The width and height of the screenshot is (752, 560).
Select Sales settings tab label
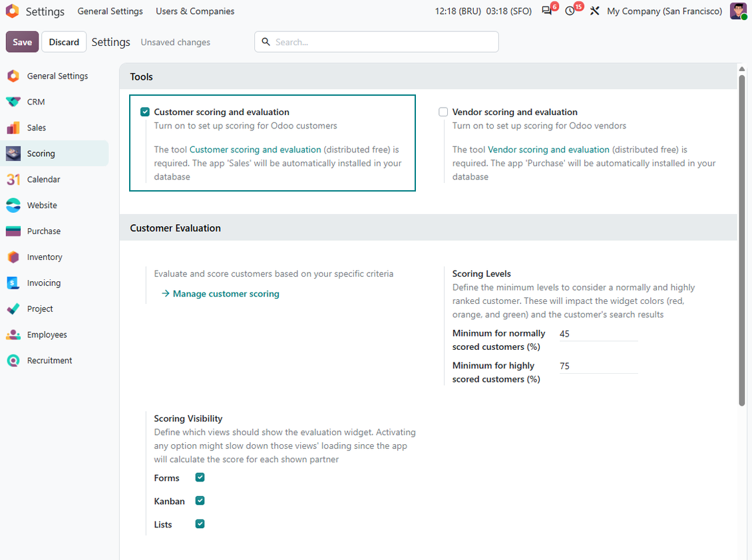click(37, 128)
